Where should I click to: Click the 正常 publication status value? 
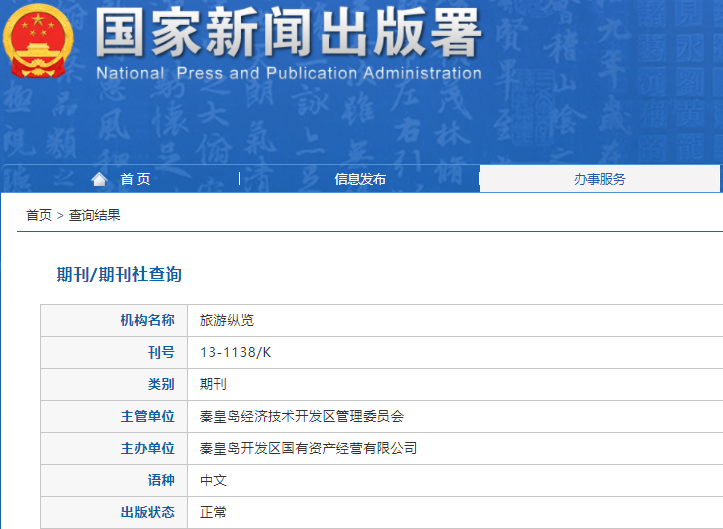click(213, 512)
